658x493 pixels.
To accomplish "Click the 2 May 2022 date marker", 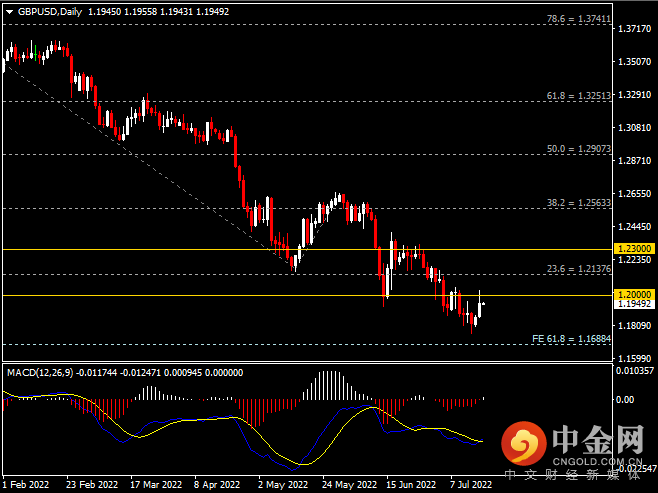I will 283,485.
